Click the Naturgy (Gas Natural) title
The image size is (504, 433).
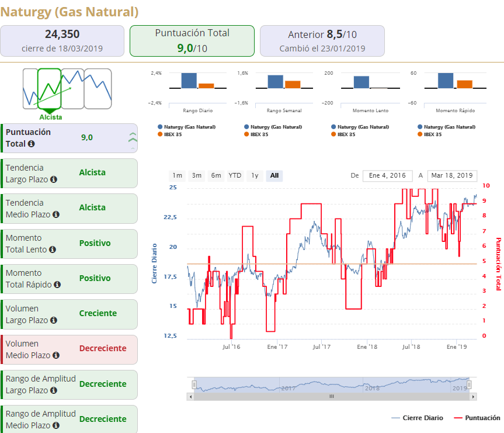[69, 12]
